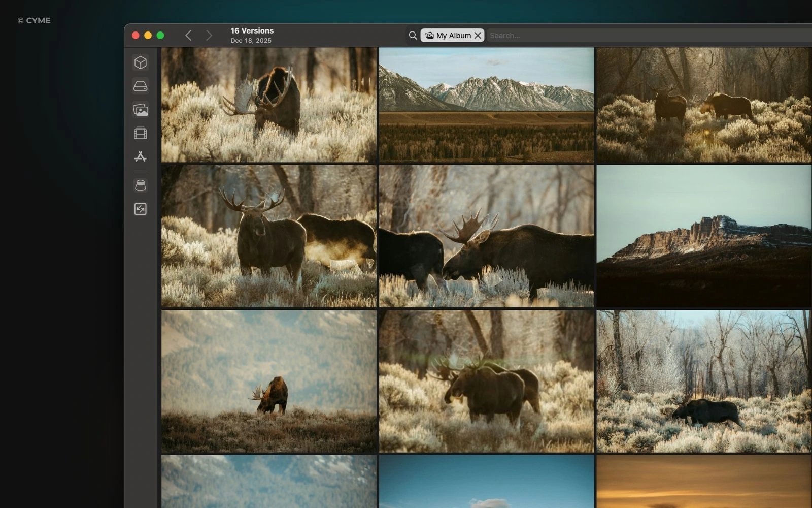The width and height of the screenshot is (812, 508).
Task: Go back with the left chevron
Action: click(x=188, y=36)
